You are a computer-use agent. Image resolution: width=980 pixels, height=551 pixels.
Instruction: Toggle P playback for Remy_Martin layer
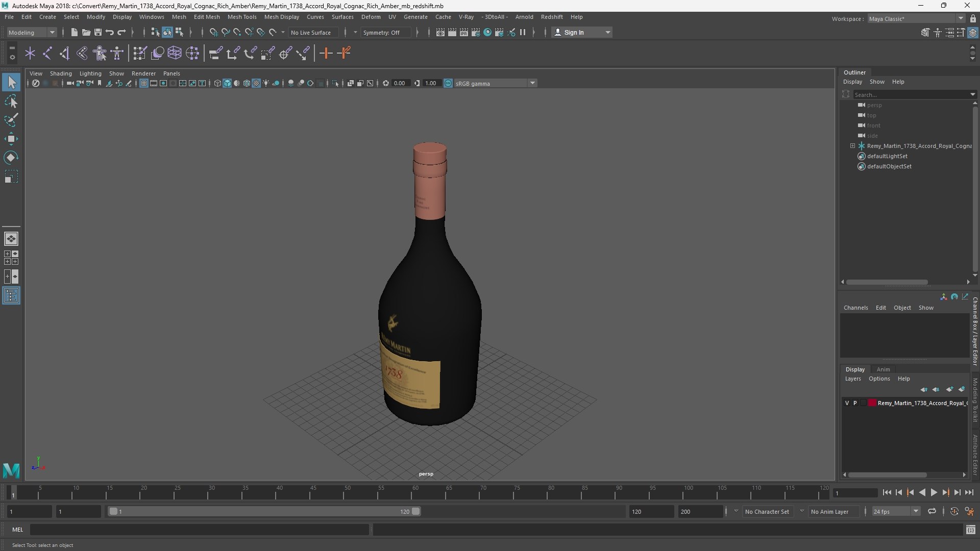click(x=855, y=403)
